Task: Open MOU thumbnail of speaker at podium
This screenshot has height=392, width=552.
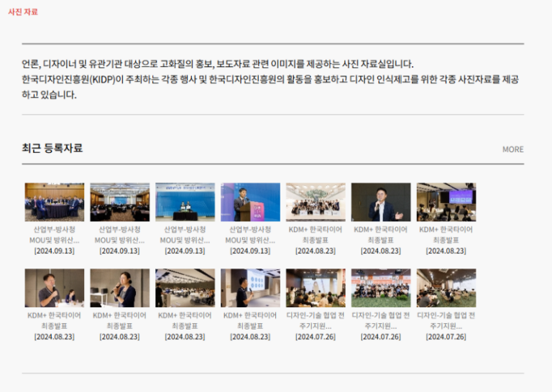Action: tap(250, 202)
